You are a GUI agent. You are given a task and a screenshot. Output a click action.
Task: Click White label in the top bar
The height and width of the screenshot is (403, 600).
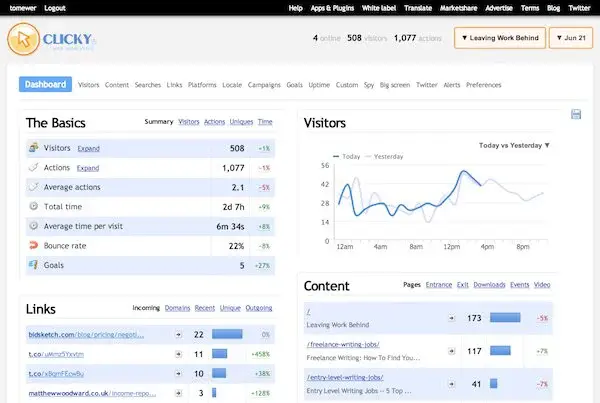coord(379,8)
